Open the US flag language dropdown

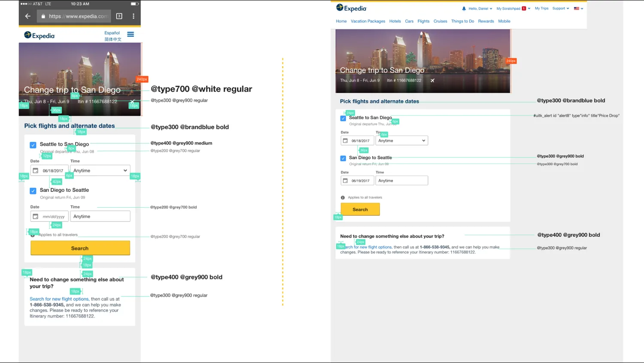point(578,9)
